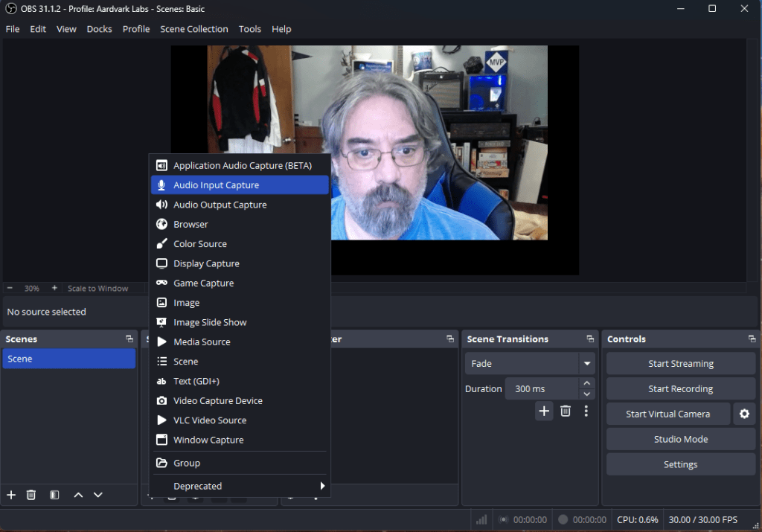The height and width of the screenshot is (532, 762).
Task: Move scene up with the up arrow
Action: (x=78, y=495)
